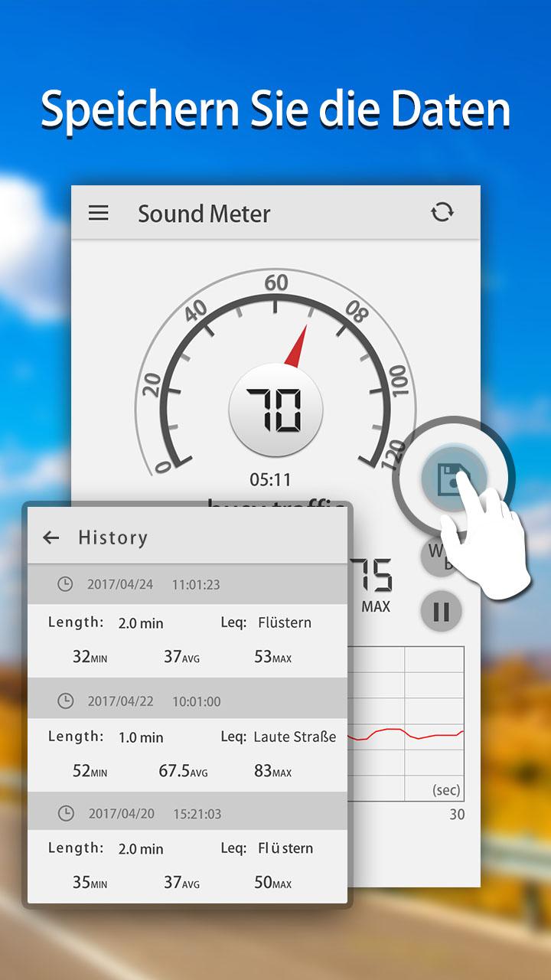Tap the 70 decibel reading dial
Image resolution: width=551 pixels, height=980 pixels.
pos(275,410)
